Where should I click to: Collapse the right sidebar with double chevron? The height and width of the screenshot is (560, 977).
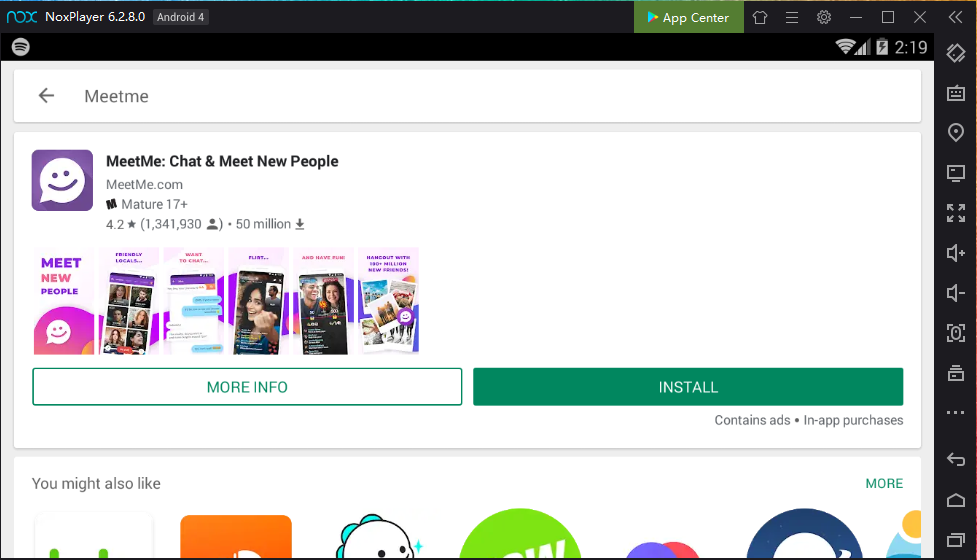[x=956, y=17]
